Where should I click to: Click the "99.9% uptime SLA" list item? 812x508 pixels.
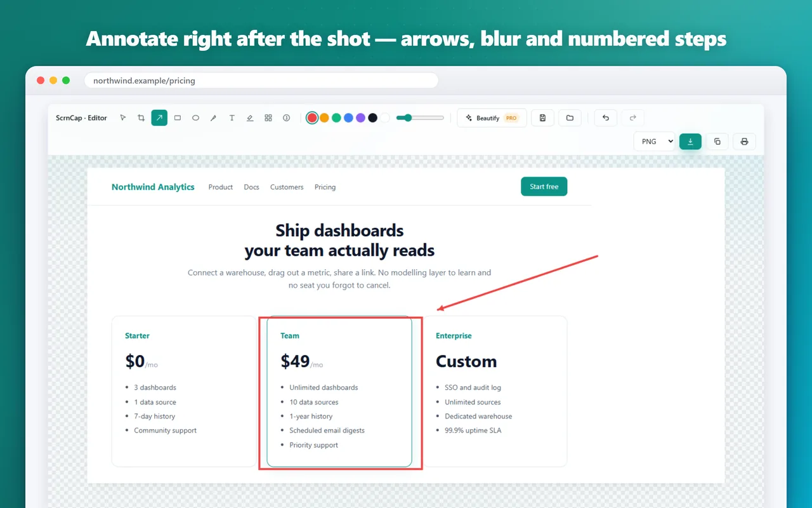(x=473, y=431)
